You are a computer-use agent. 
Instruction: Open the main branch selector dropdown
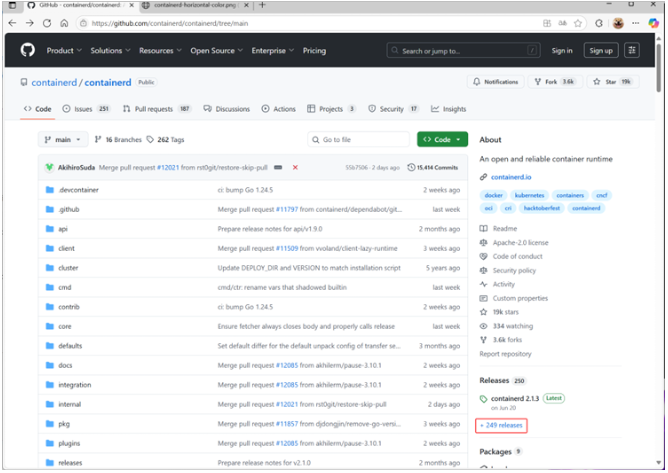pos(63,139)
